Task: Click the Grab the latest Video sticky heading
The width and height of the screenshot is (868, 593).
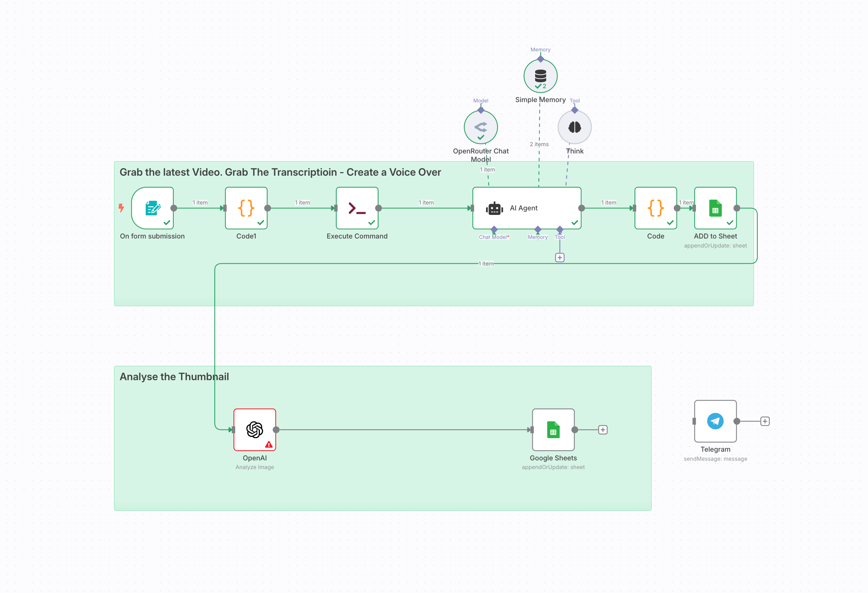Action: [280, 172]
